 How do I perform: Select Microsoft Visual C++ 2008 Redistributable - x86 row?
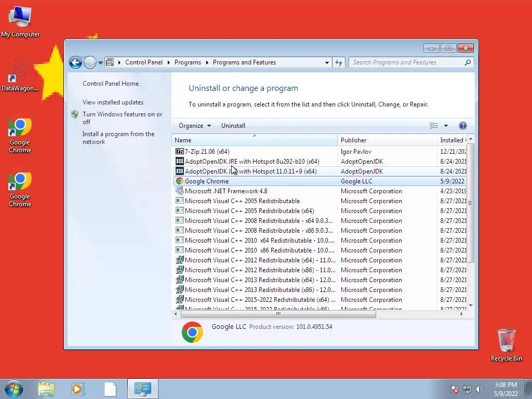click(x=320, y=230)
